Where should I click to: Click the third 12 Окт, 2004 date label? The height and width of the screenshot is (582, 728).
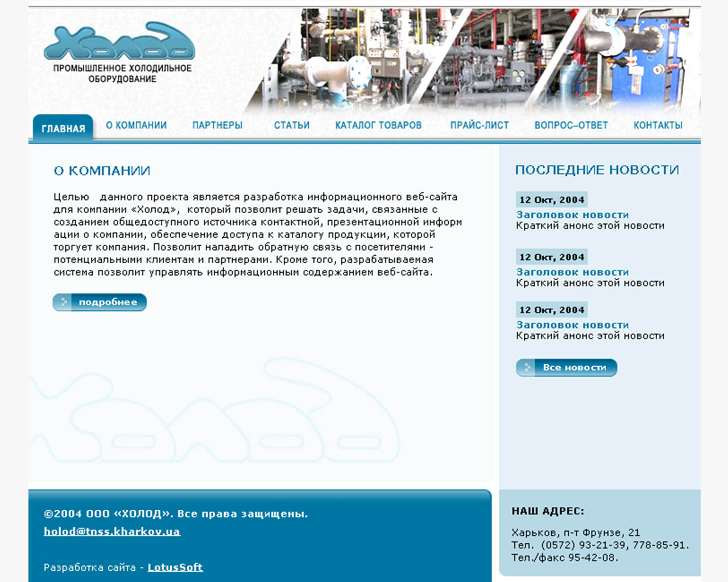[x=552, y=310]
